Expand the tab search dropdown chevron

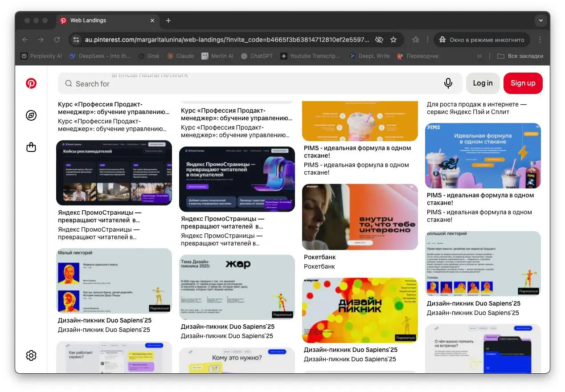coord(540,20)
